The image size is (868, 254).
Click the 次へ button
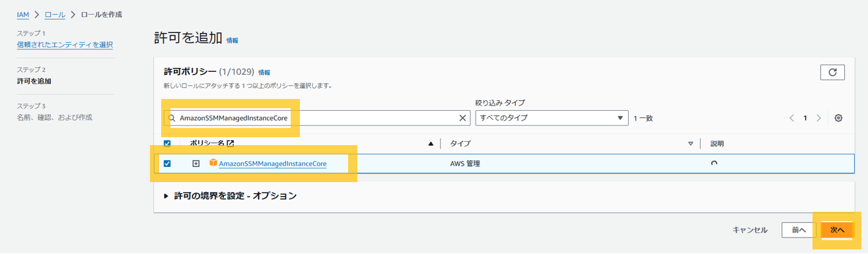pos(837,230)
